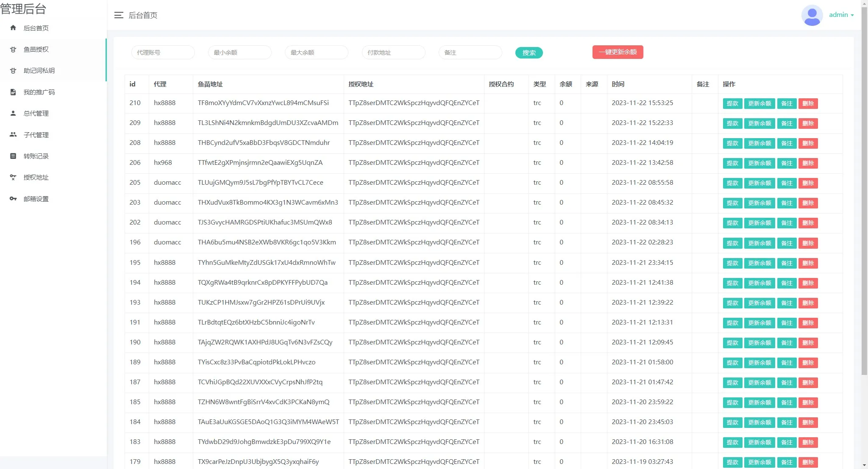Click the icon beside 助记词私钥

[x=13, y=71]
